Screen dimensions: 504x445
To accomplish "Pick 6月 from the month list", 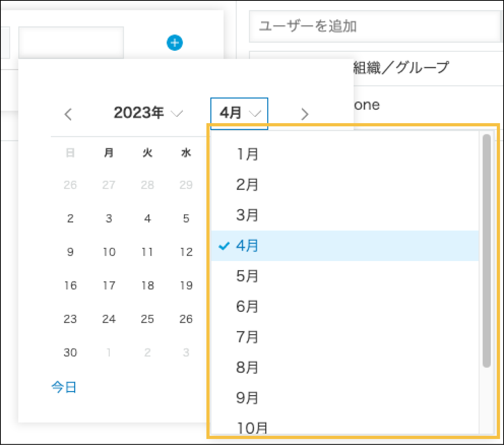I will pos(247,307).
